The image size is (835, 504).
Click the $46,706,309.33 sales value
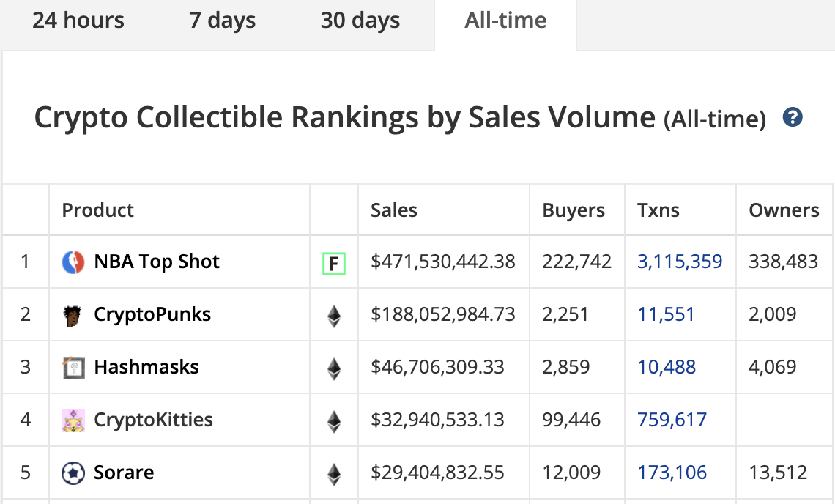[437, 367]
